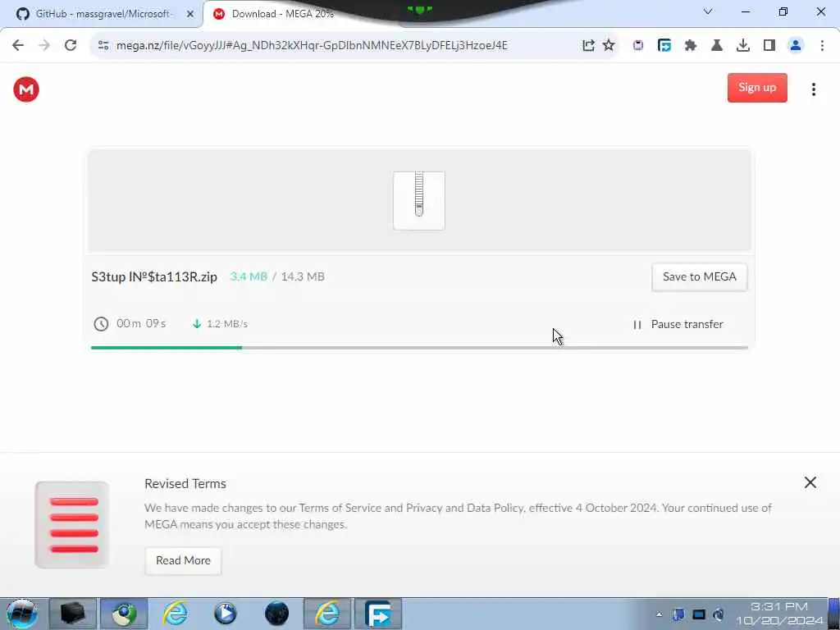Dismiss the Revised Terms banner

click(810, 482)
